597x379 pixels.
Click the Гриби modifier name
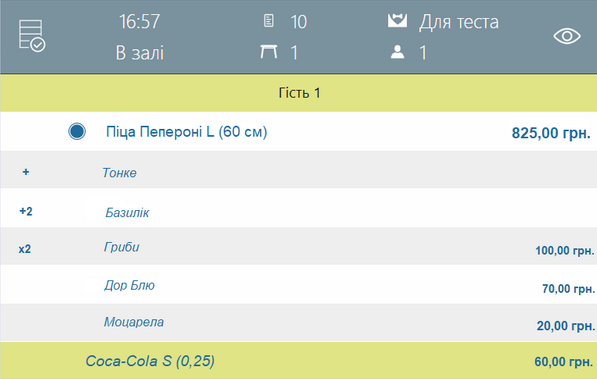click(121, 247)
